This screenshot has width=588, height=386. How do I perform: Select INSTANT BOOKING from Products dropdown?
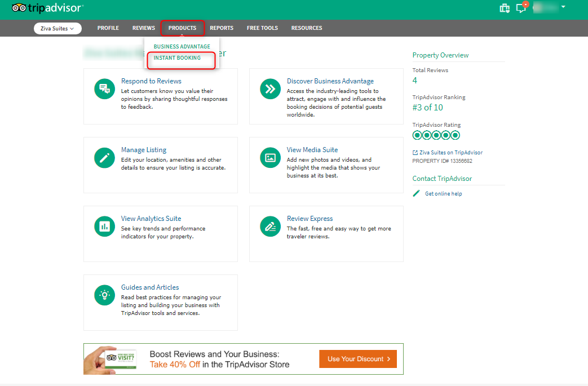pos(177,57)
